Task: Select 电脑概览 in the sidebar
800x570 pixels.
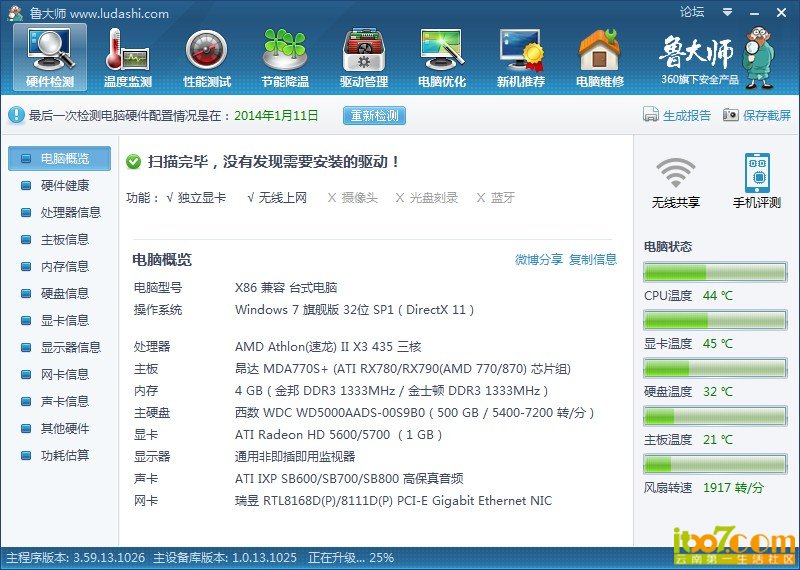Action: (59, 159)
